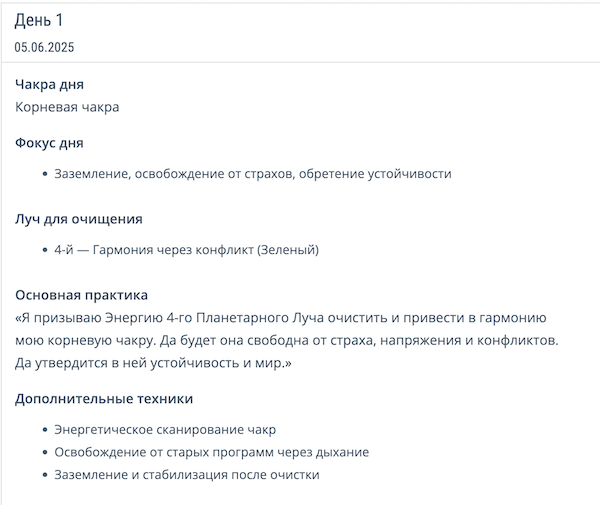This screenshot has height=505, width=600.
Task: Click the word '(Зеленый)' in ray item
Action: pyautogui.click(x=288, y=250)
